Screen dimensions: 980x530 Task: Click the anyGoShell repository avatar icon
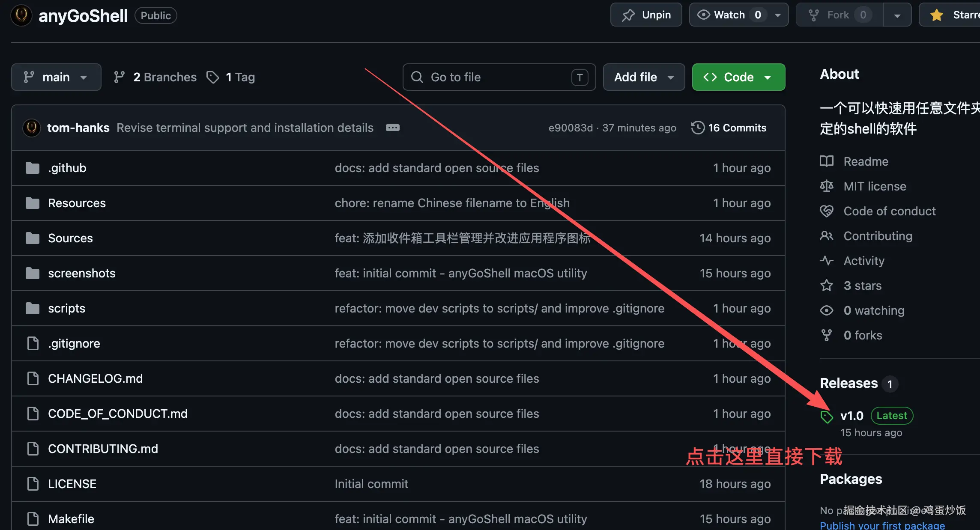tap(21, 15)
